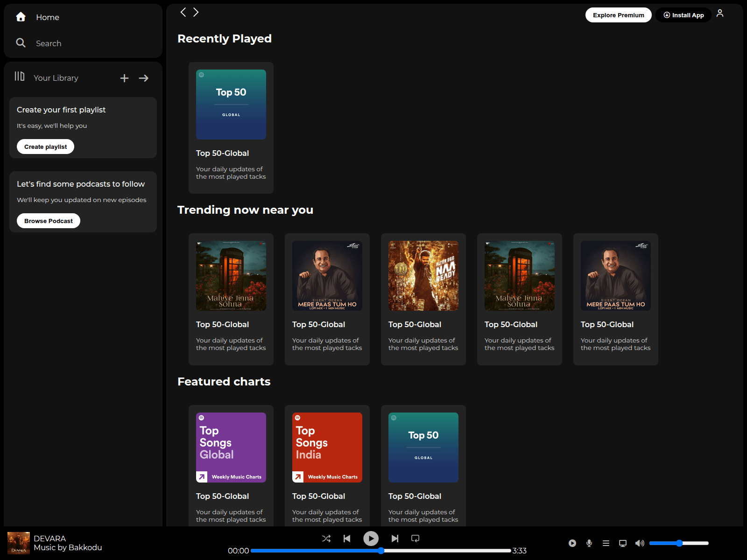Toggle repeat mode

pyautogui.click(x=415, y=539)
